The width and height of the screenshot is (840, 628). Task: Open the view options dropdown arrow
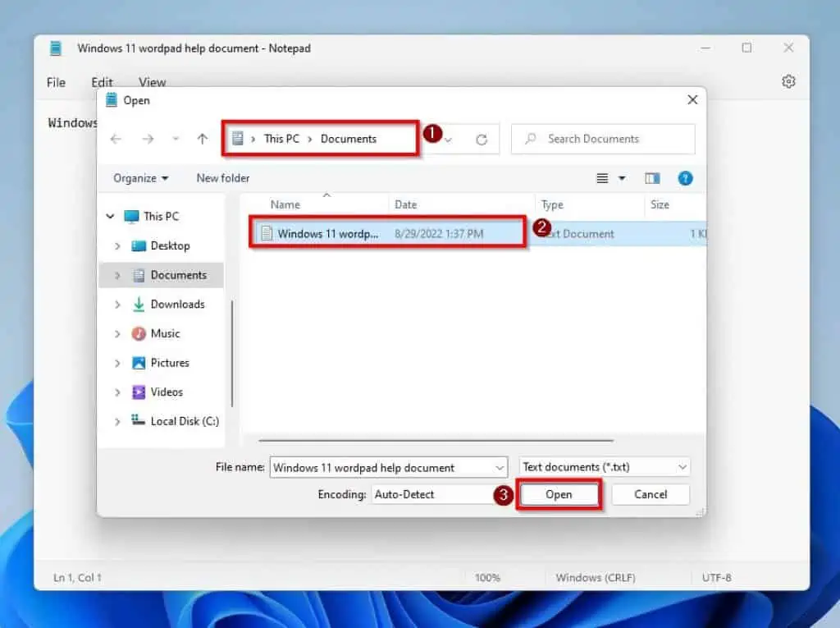click(622, 178)
